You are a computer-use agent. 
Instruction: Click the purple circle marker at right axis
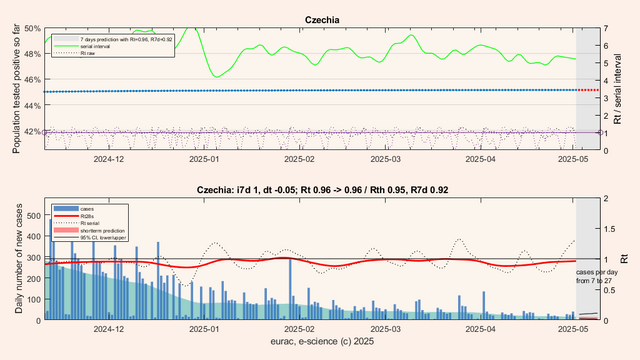tap(600, 132)
